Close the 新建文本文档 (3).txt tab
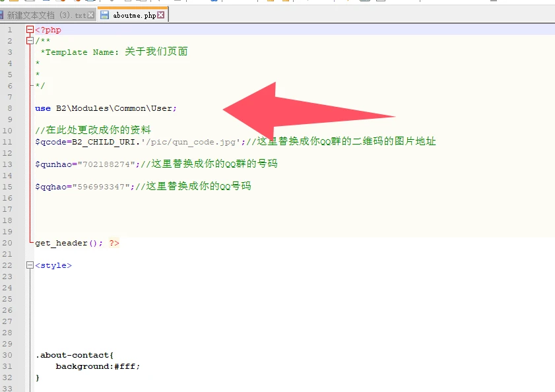Screen dimensions: 555x392 tap(90, 15)
